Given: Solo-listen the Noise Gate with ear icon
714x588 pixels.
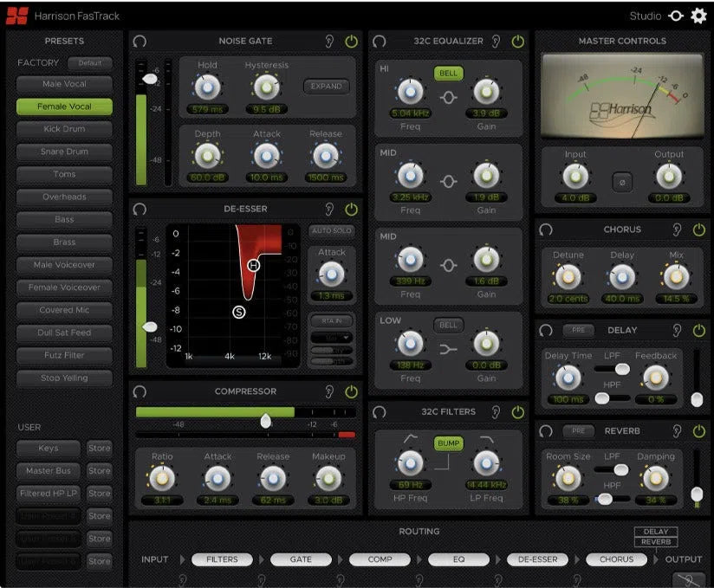Looking at the screenshot, I should (330, 41).
